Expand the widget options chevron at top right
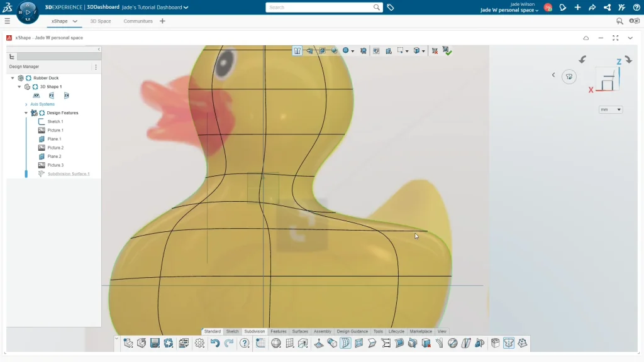Screen dimensions: 644x362 pos(630,38)
